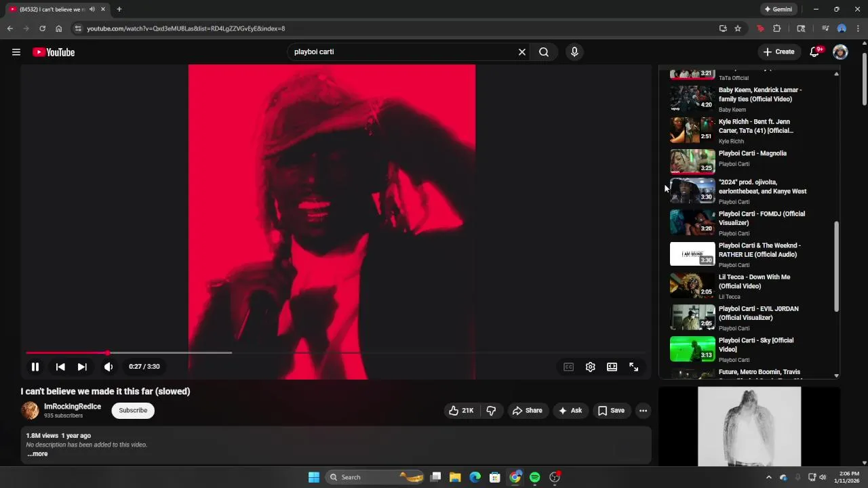Screen dimensions: 868x488
Task: Close the YouTube browser tab
Action: 103,9
